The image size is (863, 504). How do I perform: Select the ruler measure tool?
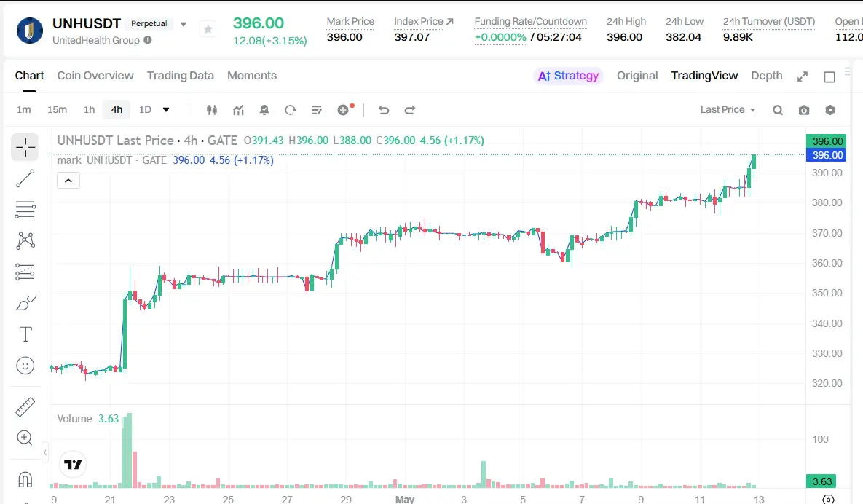(x=25, y=406)
